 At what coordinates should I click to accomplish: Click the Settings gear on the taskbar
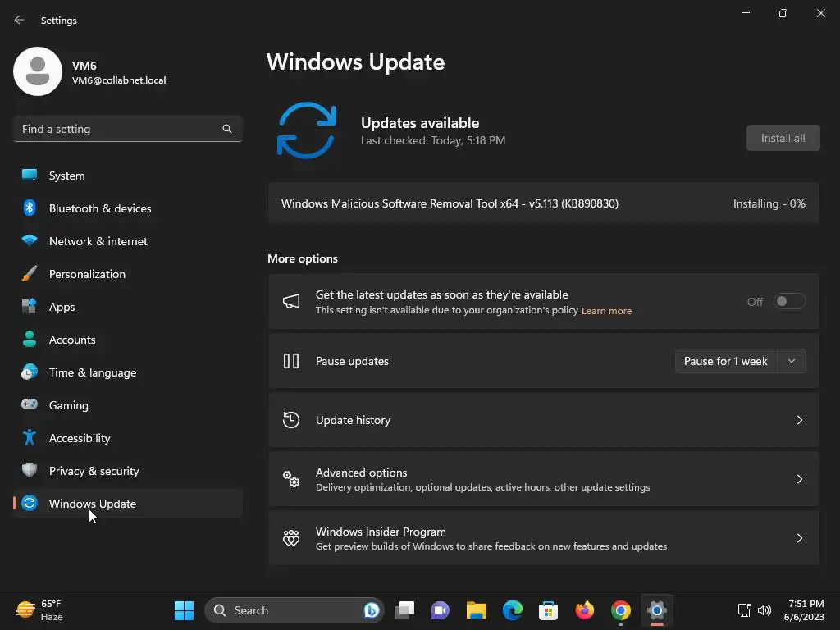click(657, 610)
